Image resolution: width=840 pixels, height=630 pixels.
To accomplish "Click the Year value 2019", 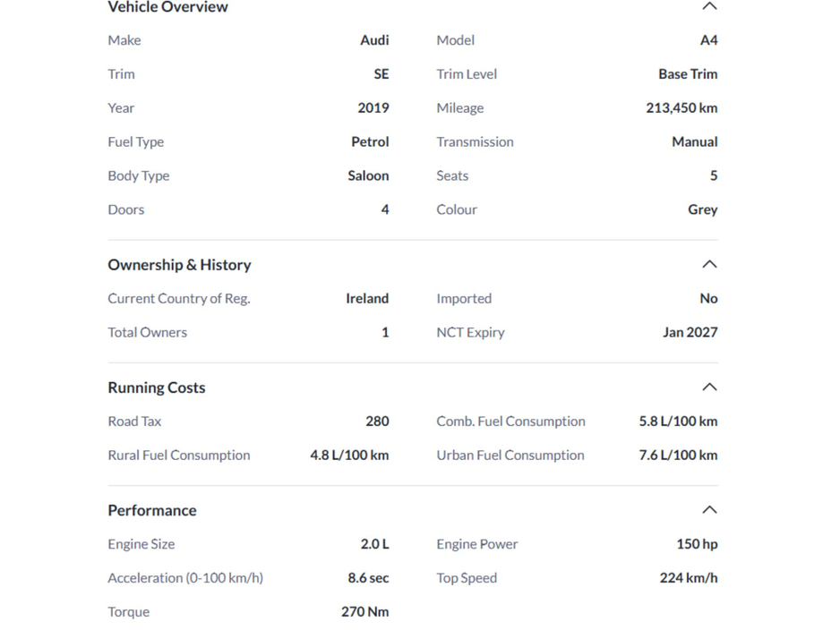I will tap(375, 107).
